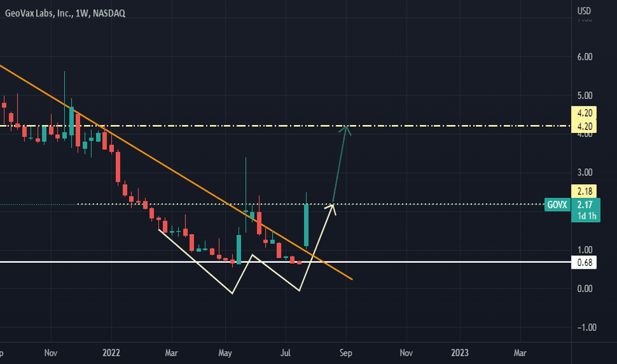Click the 1d 1h countdown label
617x364 pixels.
tap(587, 216)
